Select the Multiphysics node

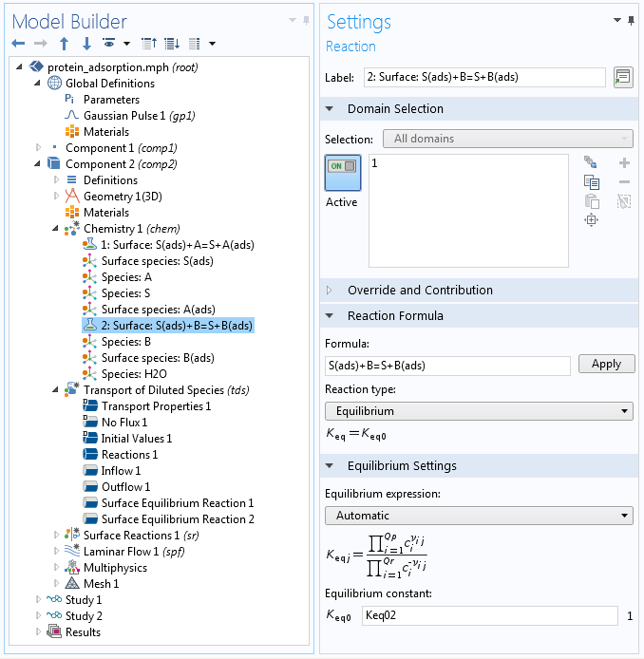pyautogui.click(x=115, y=568)
